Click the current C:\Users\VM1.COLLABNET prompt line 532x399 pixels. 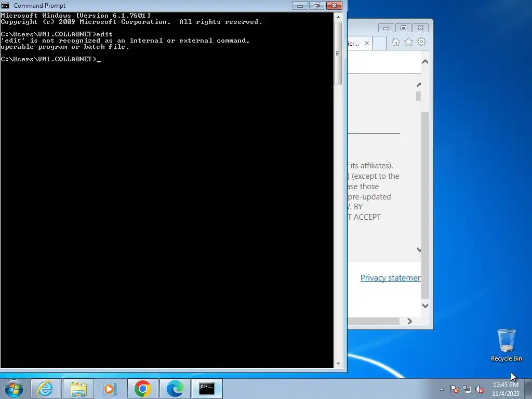coord(51,59)
